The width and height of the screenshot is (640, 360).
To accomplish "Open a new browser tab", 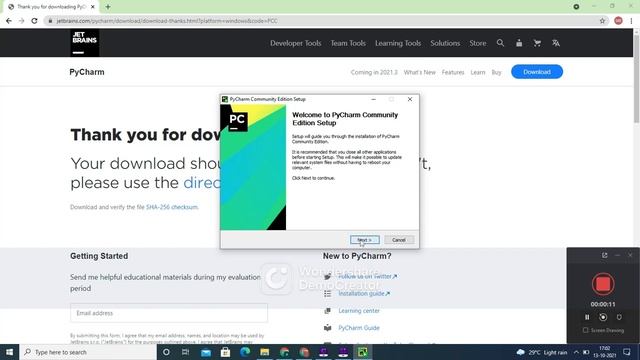I will [108, 7].
